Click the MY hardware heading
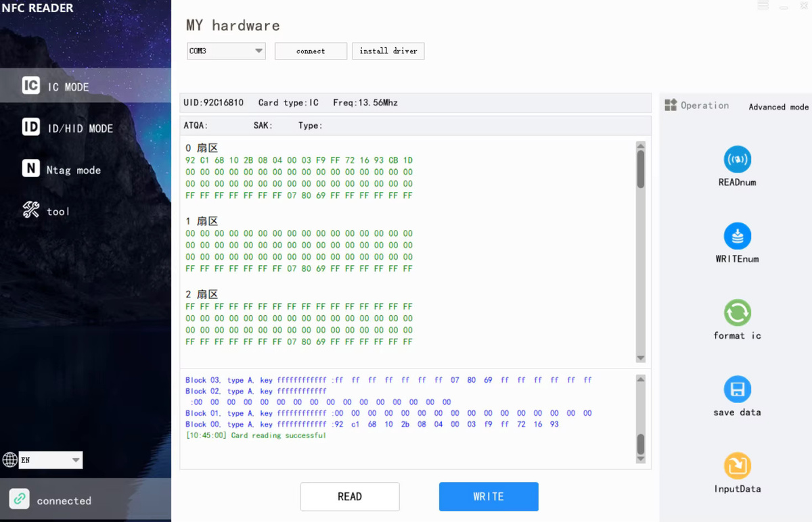This screenshot has height=522, width=812. [233, 26]
